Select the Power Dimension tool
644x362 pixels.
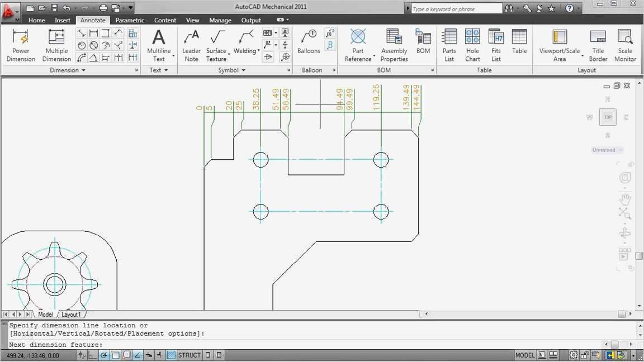pyautogui.click(x=21, y=45)
